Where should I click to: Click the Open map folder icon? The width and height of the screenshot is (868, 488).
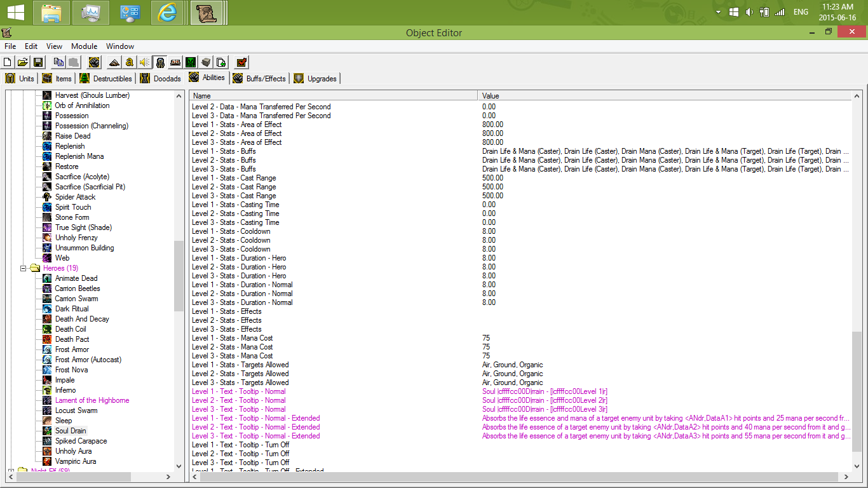point(23,62)
